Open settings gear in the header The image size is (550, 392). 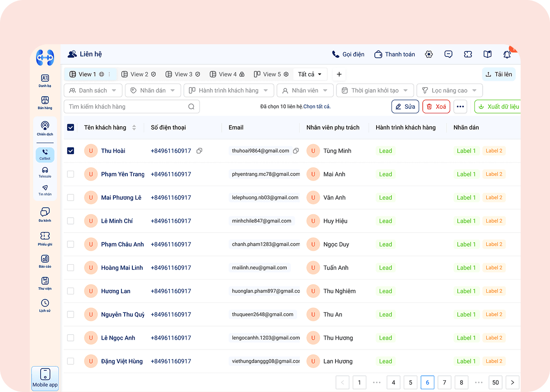[x=428, y=54]
